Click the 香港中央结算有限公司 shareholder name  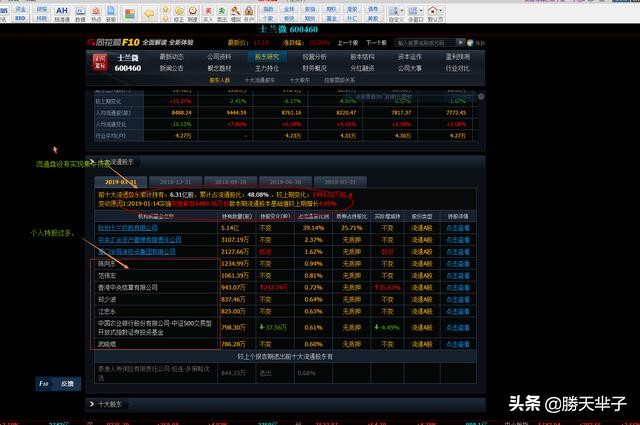click(128, 287)
